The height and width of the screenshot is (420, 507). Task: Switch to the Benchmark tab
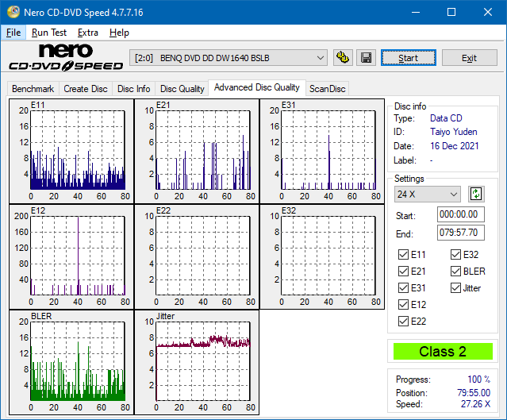[33, 89]
